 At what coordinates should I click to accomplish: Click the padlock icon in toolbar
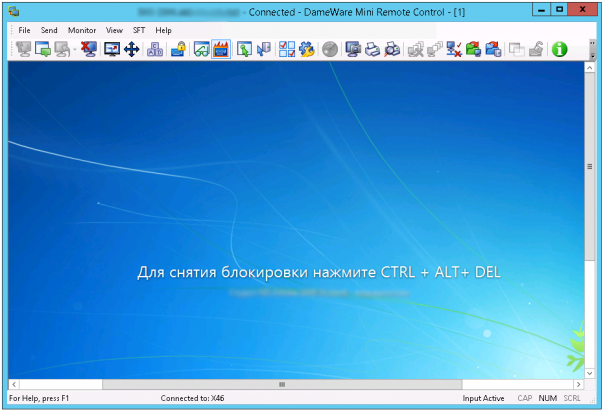[178, 49]
